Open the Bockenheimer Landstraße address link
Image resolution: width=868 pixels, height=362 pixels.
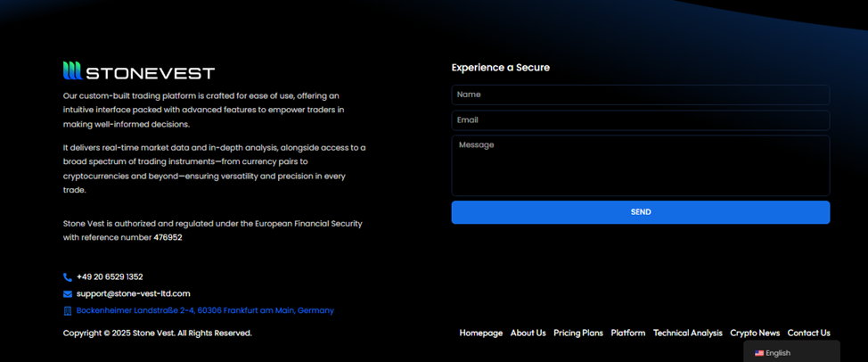[x=205, y=311]
